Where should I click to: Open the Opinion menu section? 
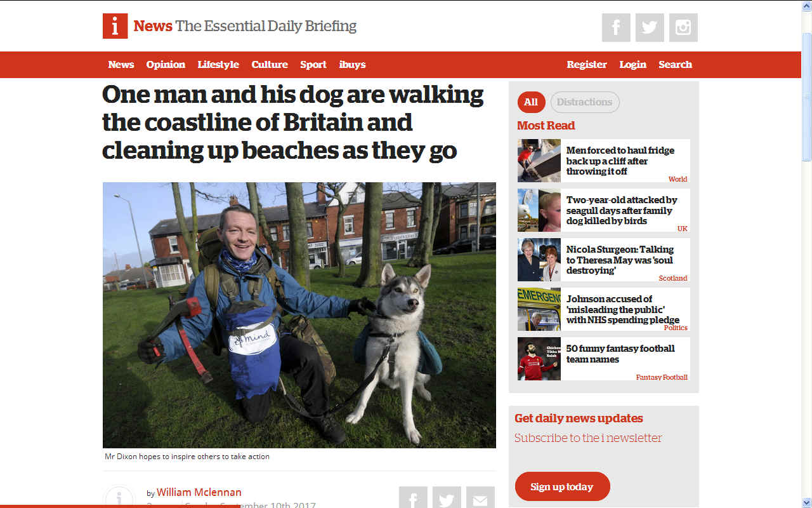(166, 65)
